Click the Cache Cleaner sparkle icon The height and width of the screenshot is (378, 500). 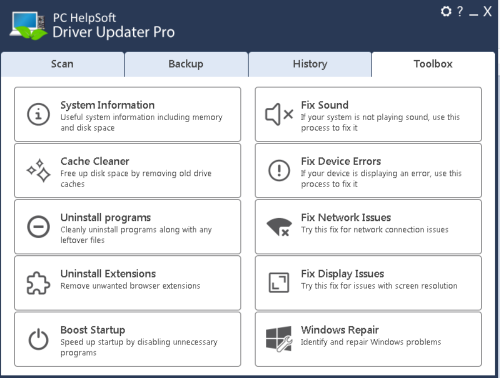tap(38, 170)
